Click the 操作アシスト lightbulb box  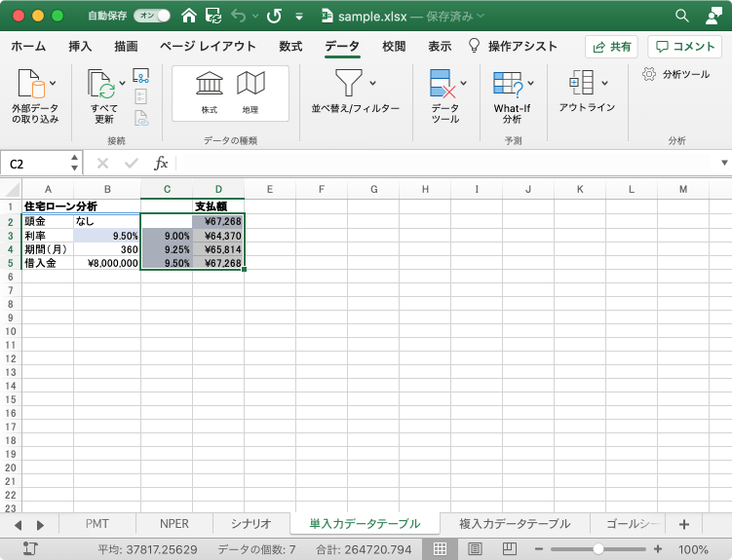tap(513, 46)
